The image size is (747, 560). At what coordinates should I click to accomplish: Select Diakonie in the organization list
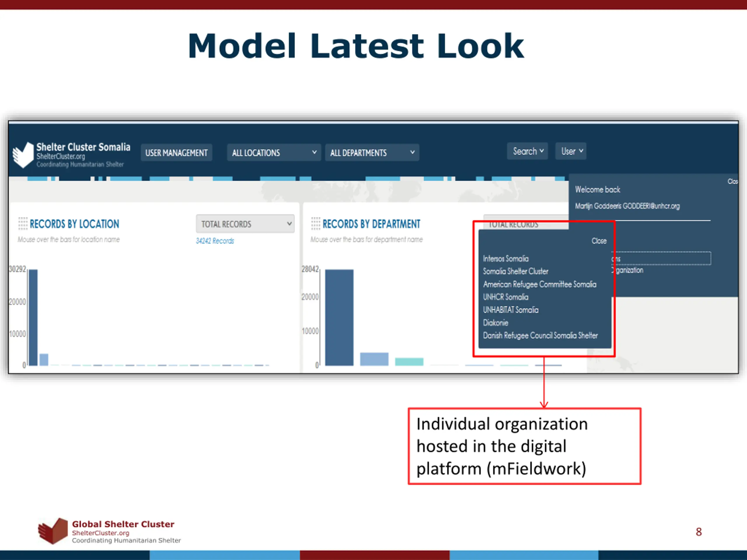point(495,323)
